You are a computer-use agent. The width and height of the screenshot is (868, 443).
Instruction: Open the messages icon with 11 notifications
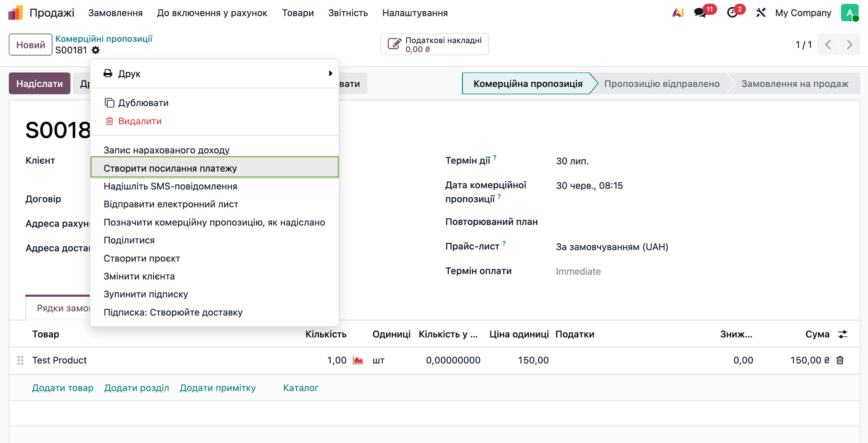[x=700, y=13]
